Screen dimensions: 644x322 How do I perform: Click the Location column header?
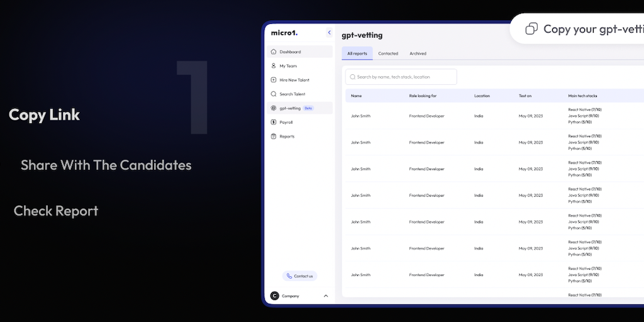pyautogui.click(x=482, y=96)
